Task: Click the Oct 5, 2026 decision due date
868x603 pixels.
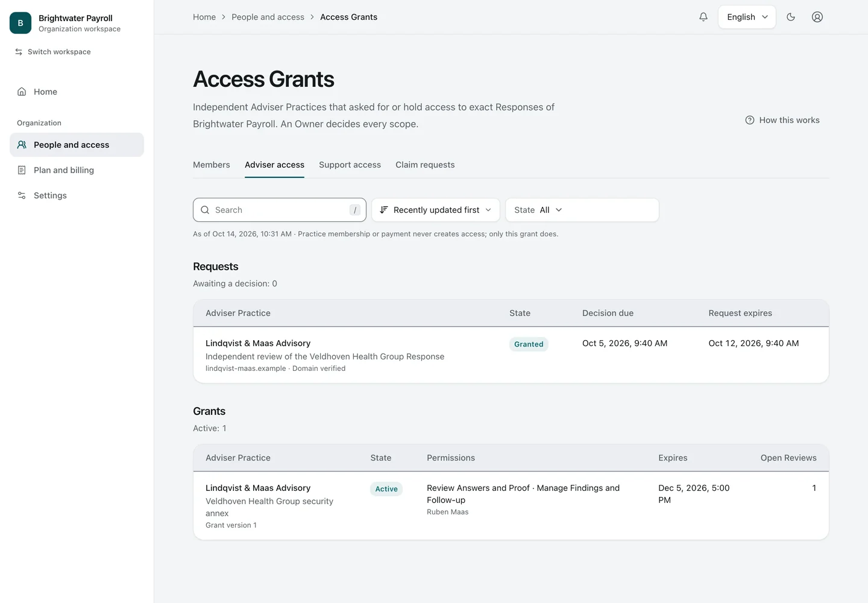Action: click(x=624, y=343)
